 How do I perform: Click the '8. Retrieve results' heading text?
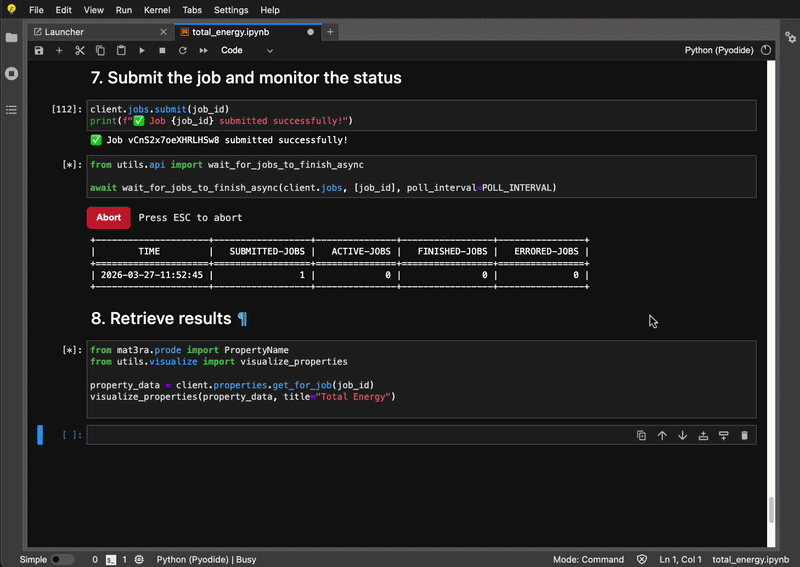pyautogui.click(x=161, y=318)
